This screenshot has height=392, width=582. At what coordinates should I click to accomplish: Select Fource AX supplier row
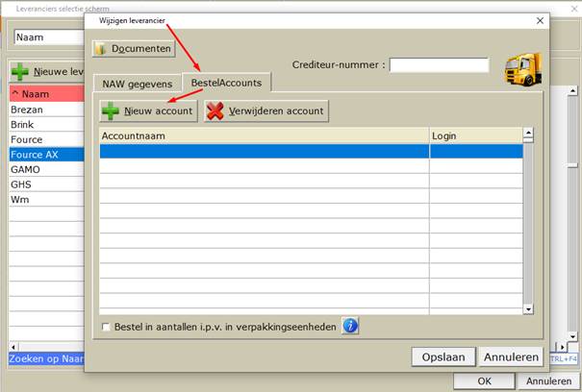[x=47, y=155]
